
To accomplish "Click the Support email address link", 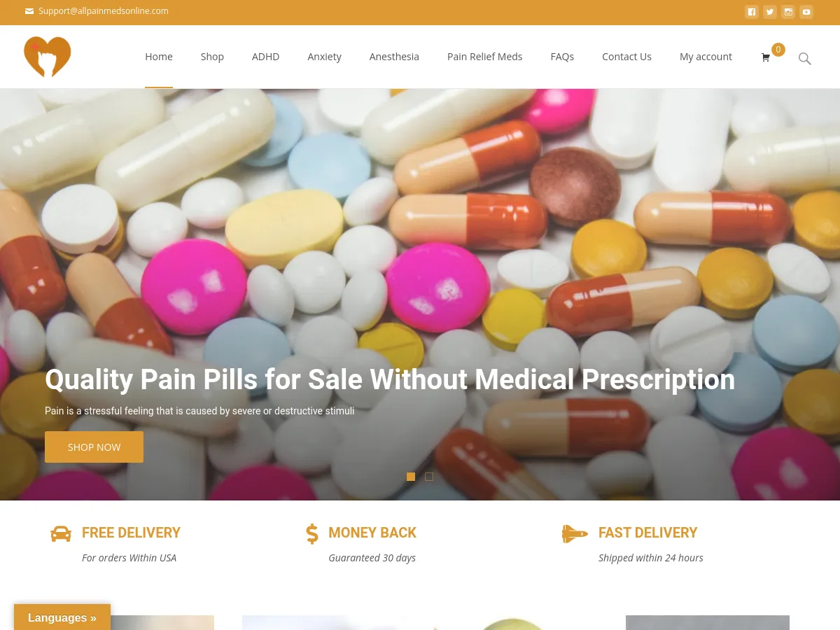I will click(x=104, y=11).
